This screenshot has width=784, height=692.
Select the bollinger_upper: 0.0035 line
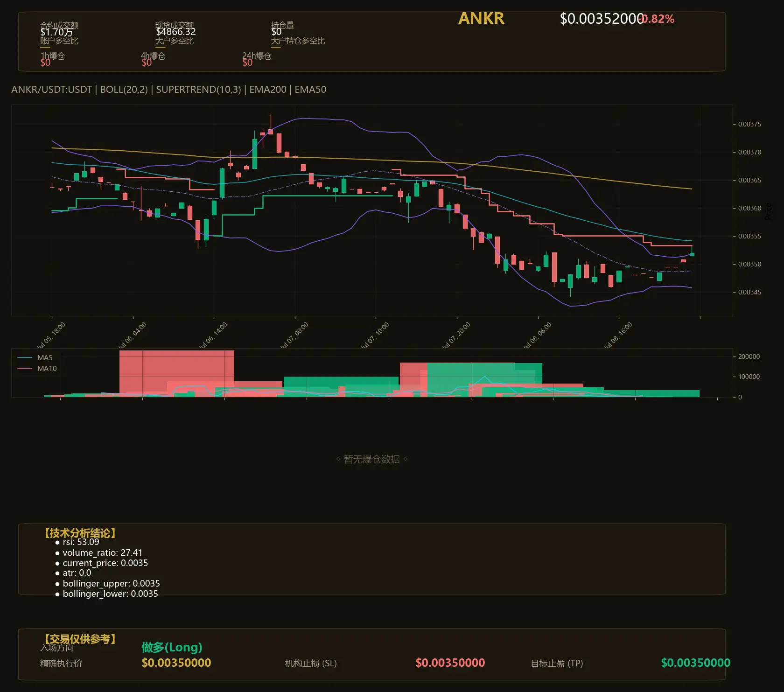pyautogui.click(x=107, y=584)
